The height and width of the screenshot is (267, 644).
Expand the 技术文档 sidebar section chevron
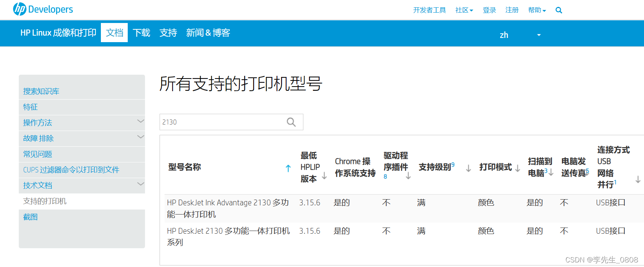point(141,184)
